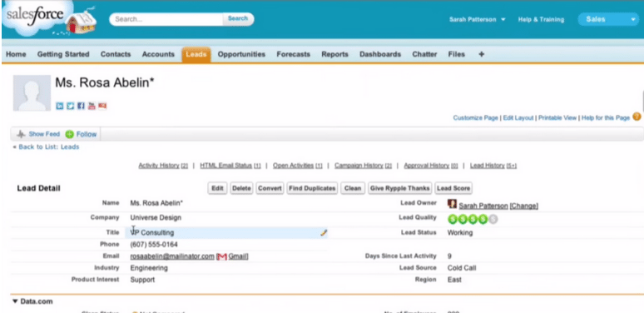Open the Sarah Patterson user dropdown
This screenshot has width=644, height=313.
(478, 19)
